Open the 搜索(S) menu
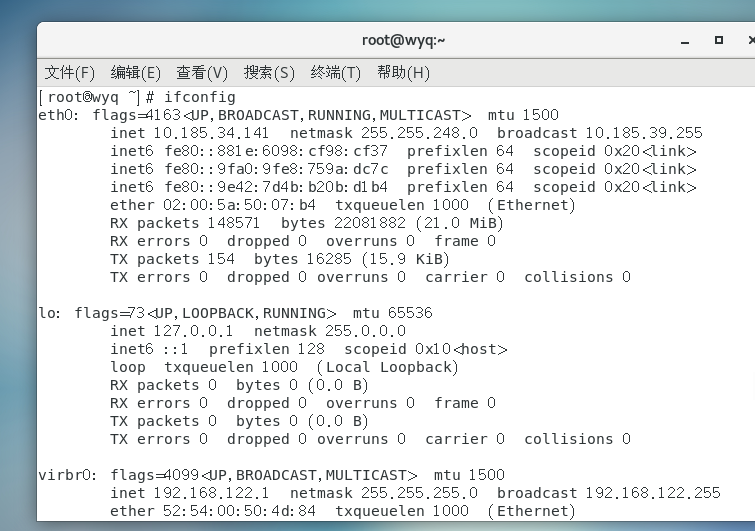 point(269,73)
